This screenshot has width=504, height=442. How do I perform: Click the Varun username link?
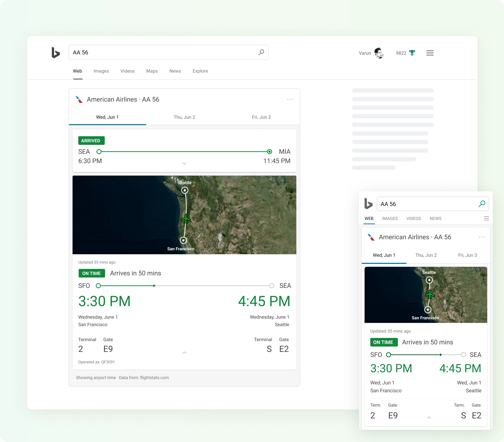click(365, 53)
